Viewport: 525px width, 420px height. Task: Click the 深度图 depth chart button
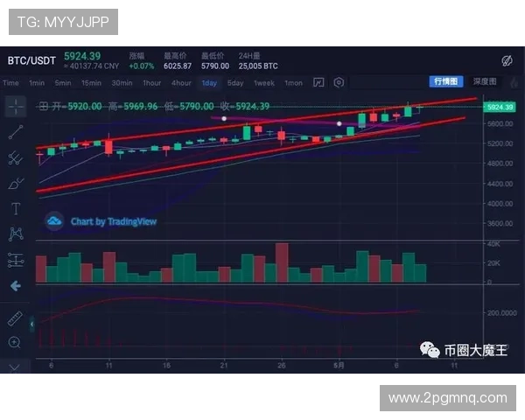485,81
